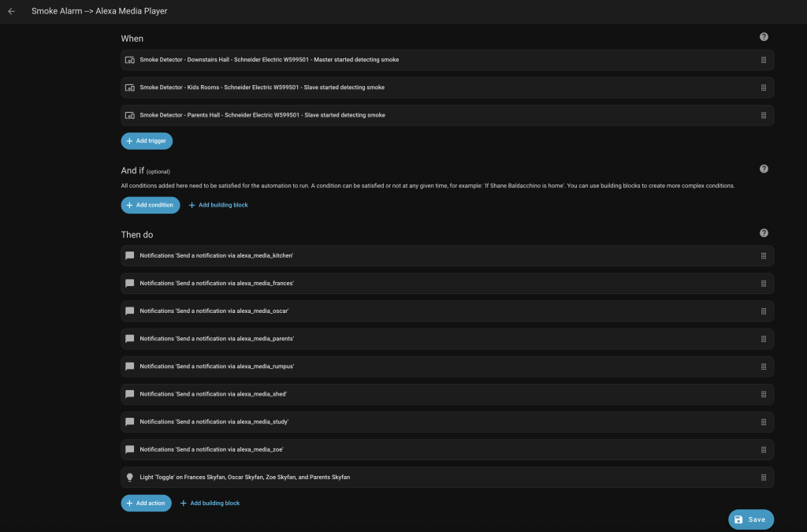The width and height of the screenshot is (807, 532).
Task: Click drag handle on alexa_media_kitchen action
Action: click(x=763, y=256)
